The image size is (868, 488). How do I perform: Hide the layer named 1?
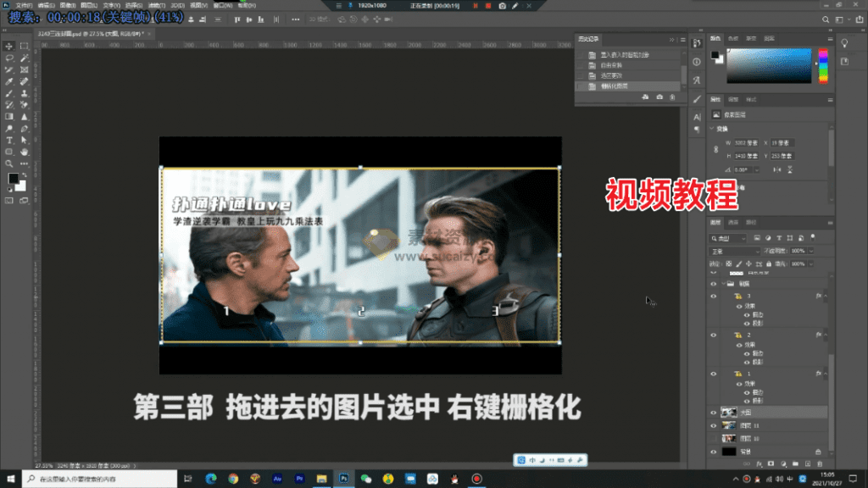coord(713,374)
